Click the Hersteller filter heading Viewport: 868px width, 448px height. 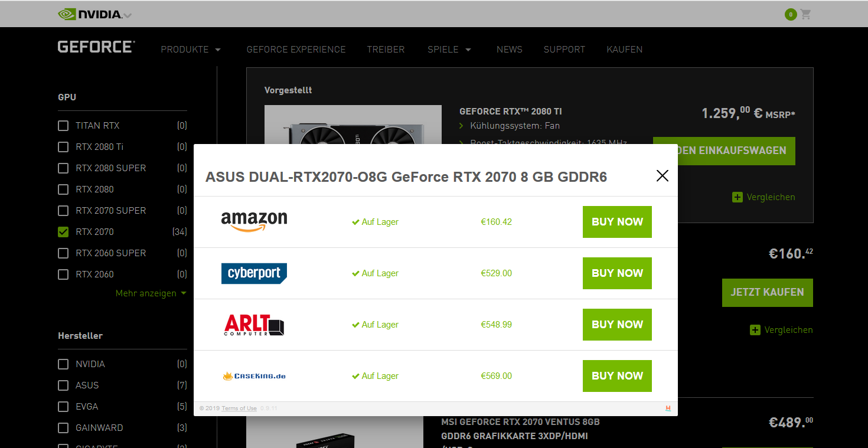[80, 336]
